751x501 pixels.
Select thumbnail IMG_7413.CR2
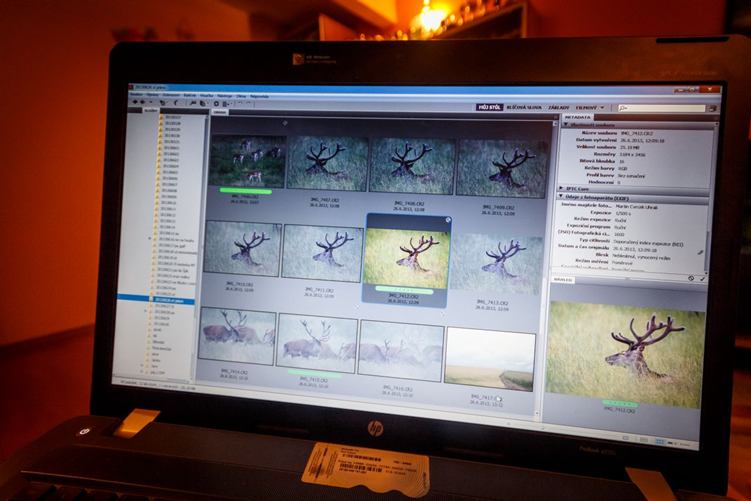coord(496,264)
